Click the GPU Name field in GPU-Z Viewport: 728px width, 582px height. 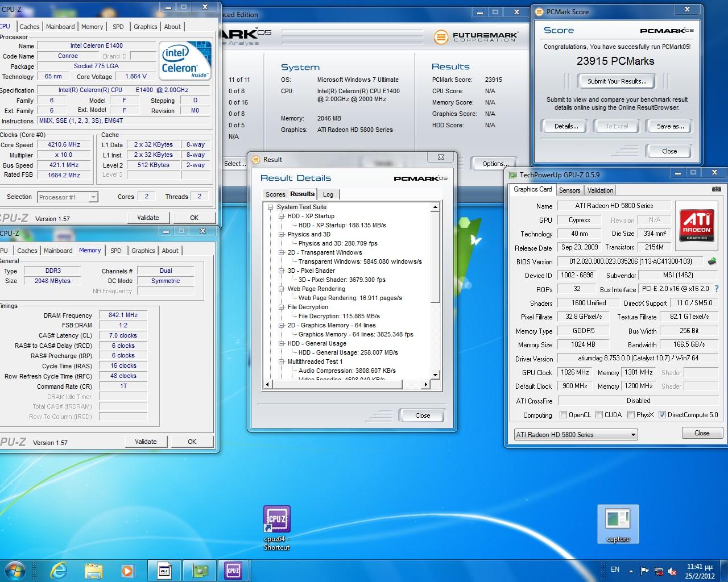tap(615, 206)
